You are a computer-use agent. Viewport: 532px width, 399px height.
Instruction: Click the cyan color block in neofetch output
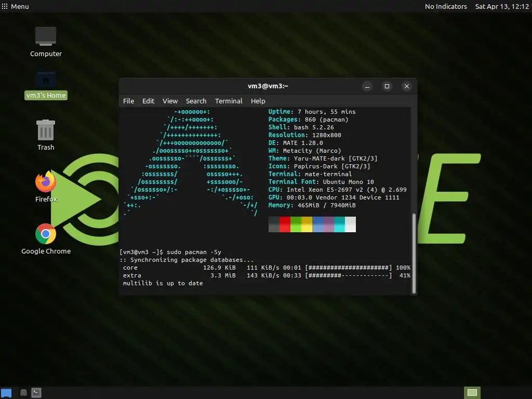340,224
